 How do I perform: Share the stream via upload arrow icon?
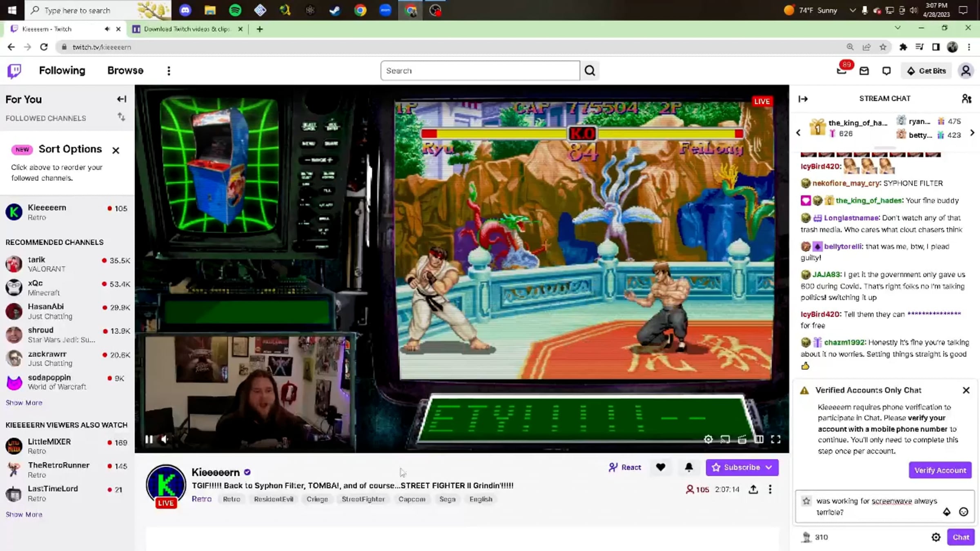click(753, 489)
